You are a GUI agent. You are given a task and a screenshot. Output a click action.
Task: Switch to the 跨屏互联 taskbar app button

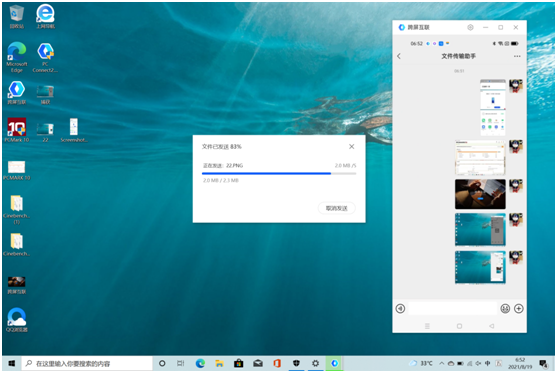[x=335, y=363]
